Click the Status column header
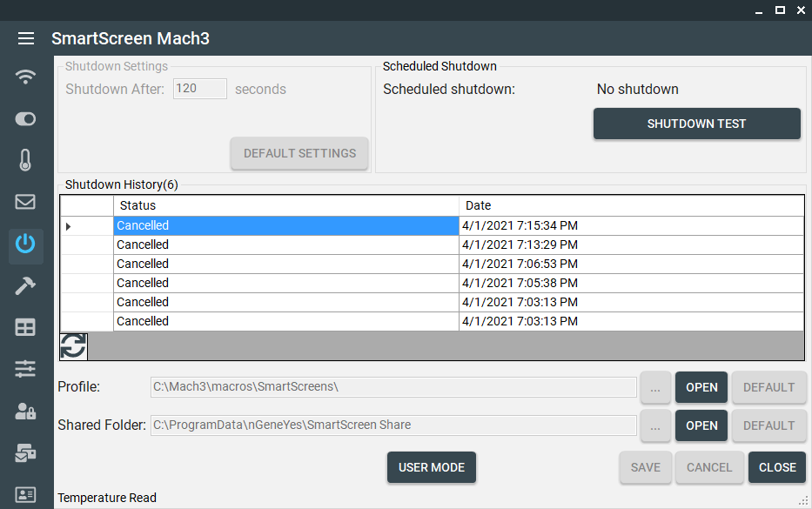812x509 pixels. click(285, 205)
